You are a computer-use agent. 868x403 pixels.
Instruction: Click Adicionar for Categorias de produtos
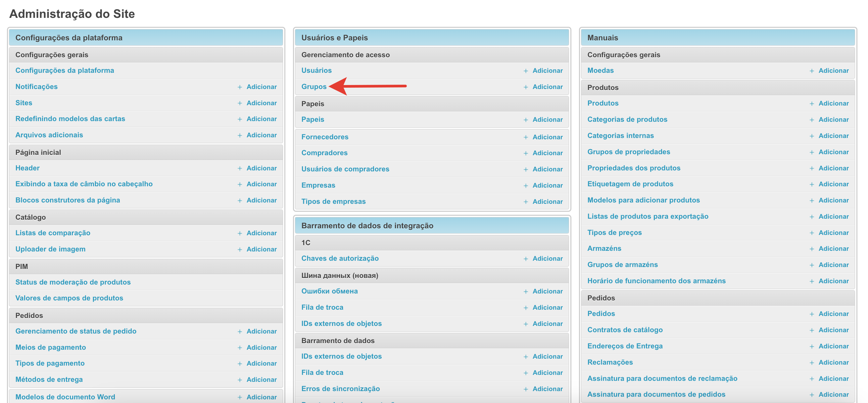click(x=833, y=119)
